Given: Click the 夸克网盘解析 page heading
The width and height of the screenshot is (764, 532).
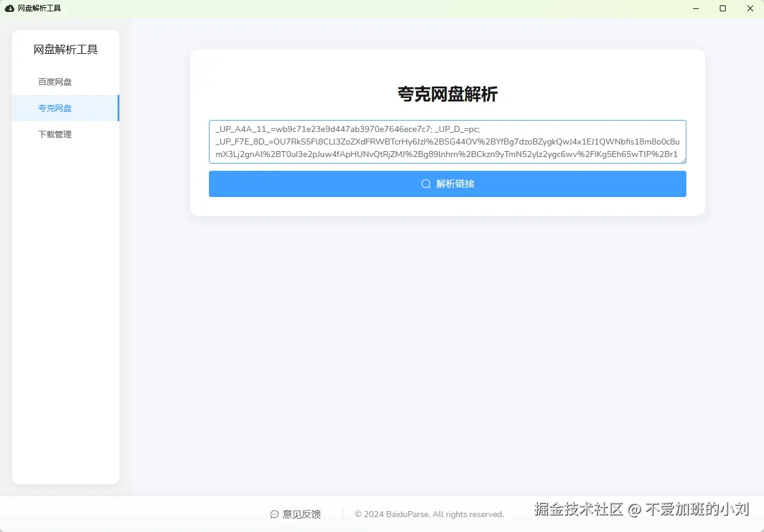Looking at the screenshot, I should (x=448, y=94).
